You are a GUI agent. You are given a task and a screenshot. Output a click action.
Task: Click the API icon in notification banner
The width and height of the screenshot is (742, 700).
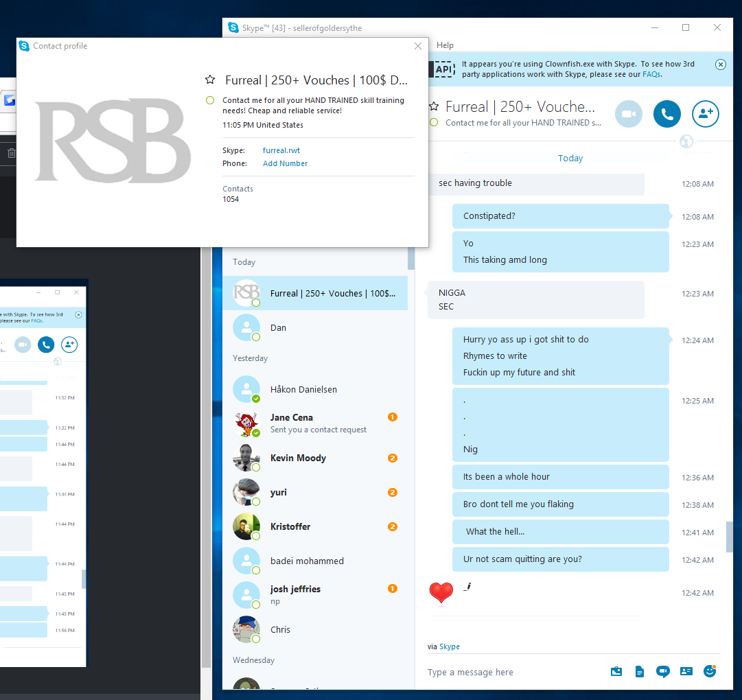pyautogui.click(x=443, y=69)
